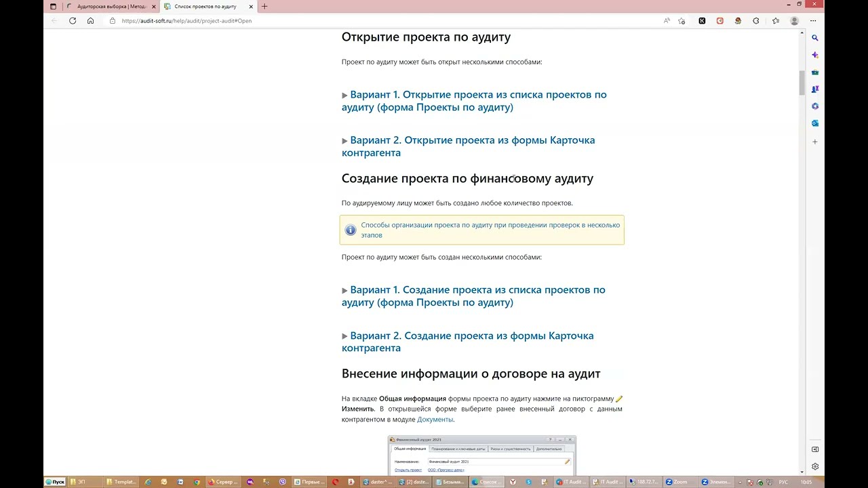Viewport: 868px width, 488px height.
Task: Open the Сервер taskbar item
Action: (223, 482)
